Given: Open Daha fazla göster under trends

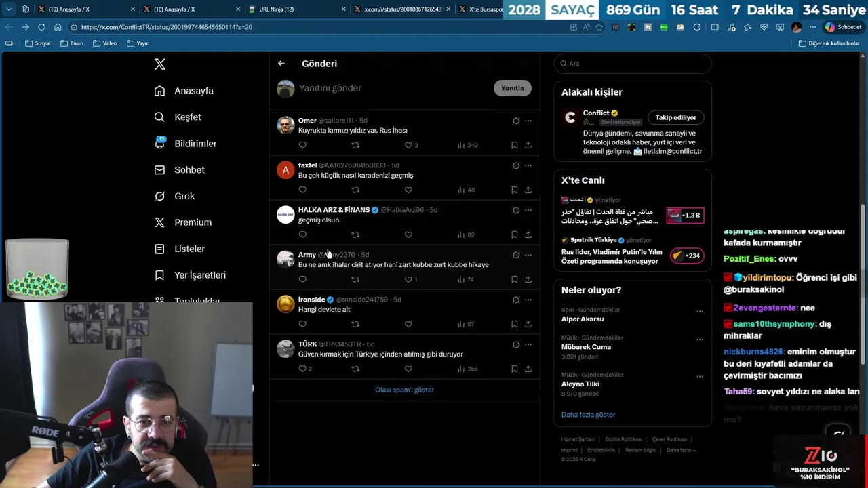Looking at the screenshot, I should 588,415.
